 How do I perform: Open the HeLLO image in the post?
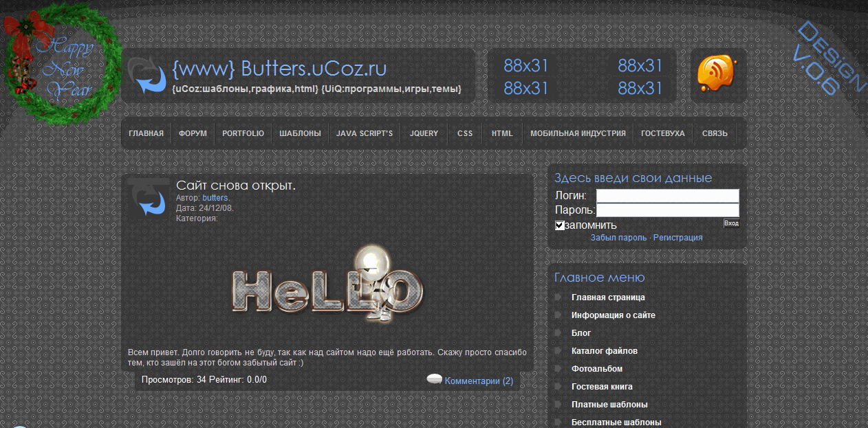click(327, 286)
